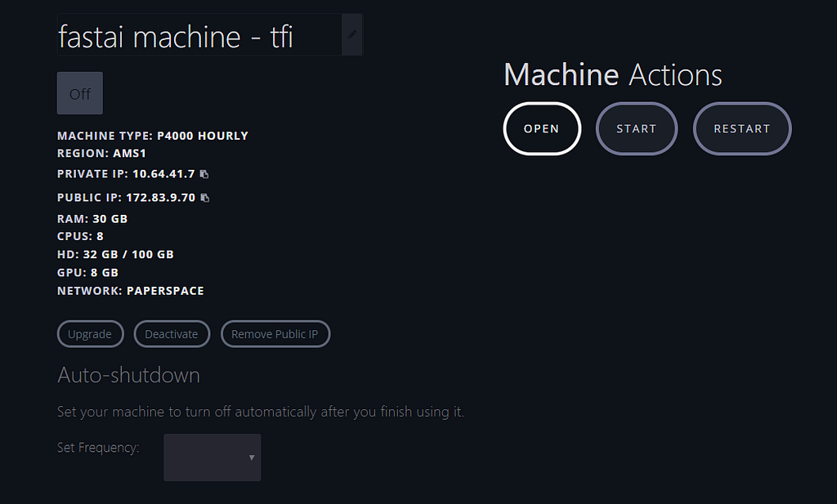The image size is (837, 504).
Task: Click the pencil edit icon beside machine name
Action: tap(352, 34)
